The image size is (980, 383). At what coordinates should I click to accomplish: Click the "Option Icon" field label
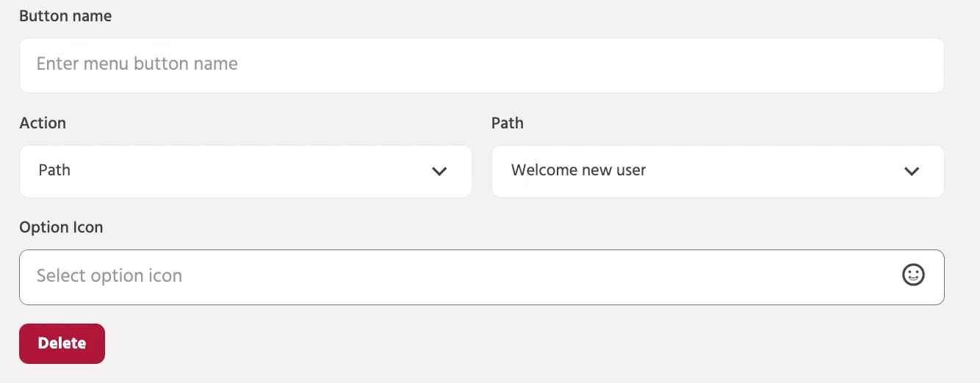point(61,227)
